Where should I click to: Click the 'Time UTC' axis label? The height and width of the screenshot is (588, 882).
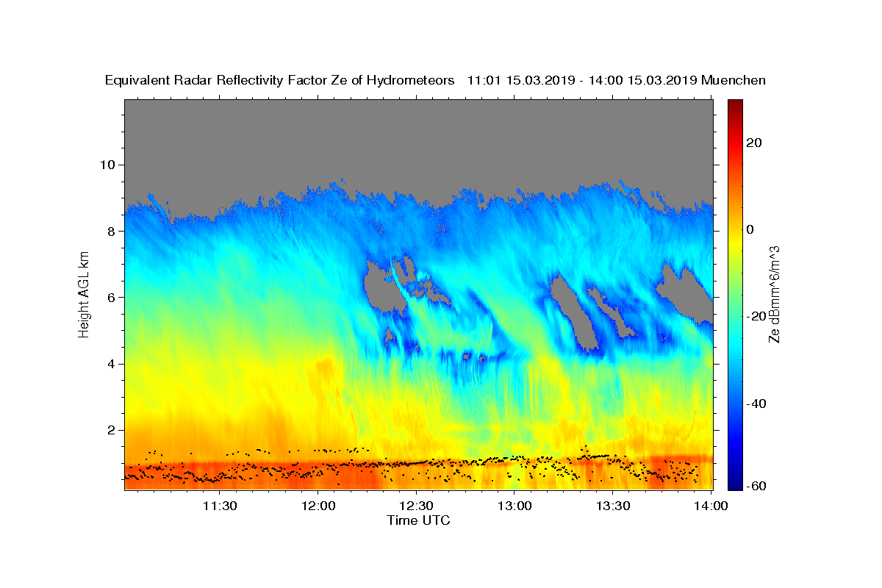418,520
